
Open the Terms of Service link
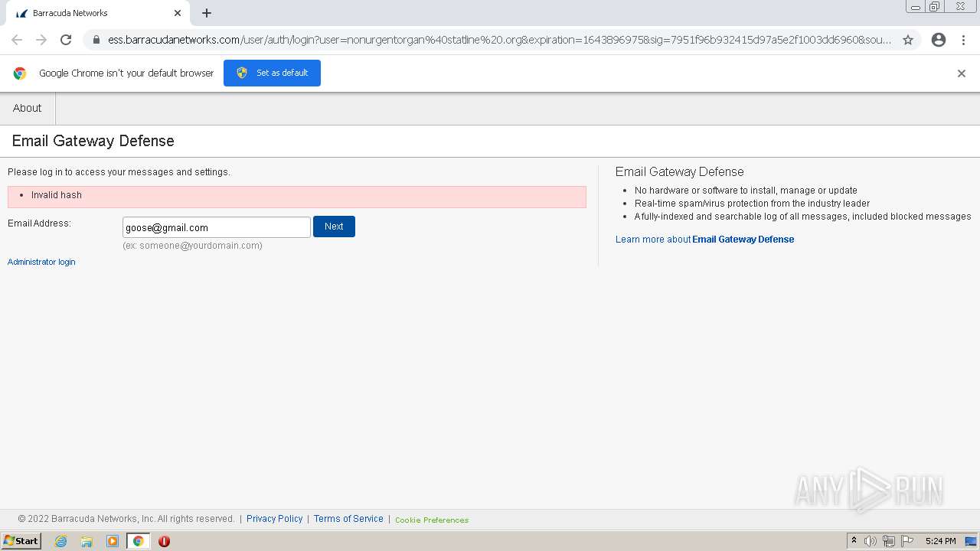click(348, 519)
